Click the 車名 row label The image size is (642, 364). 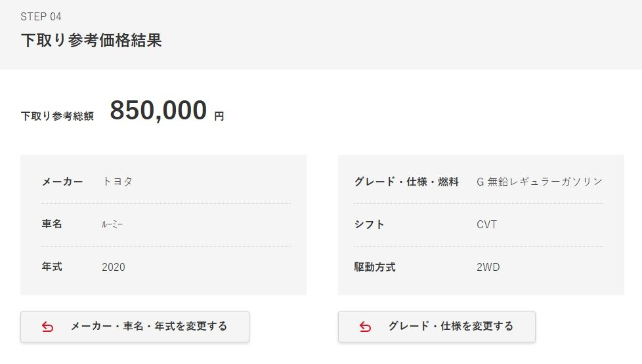pos(52,224)
